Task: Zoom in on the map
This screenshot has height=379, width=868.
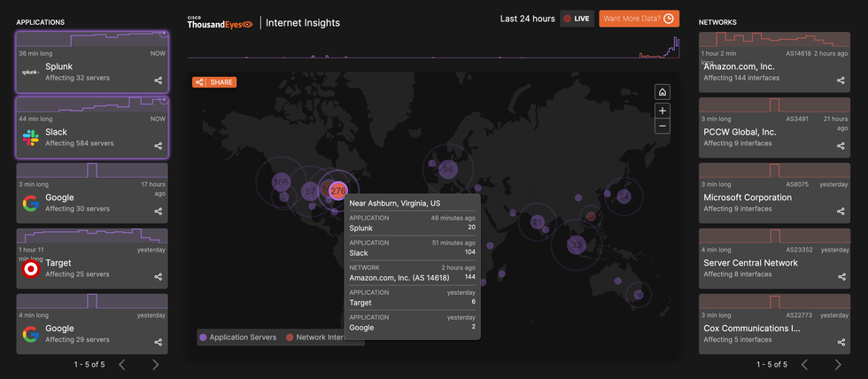Action: (x=663, y=111)
